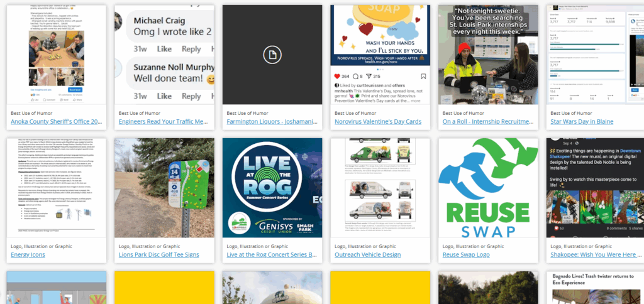Open the Reuse Swap Logo link

click(x=466, y=255)
